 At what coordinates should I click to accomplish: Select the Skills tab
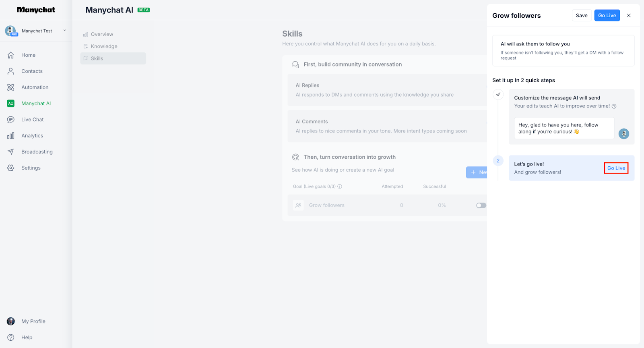(x=97, y=58)
